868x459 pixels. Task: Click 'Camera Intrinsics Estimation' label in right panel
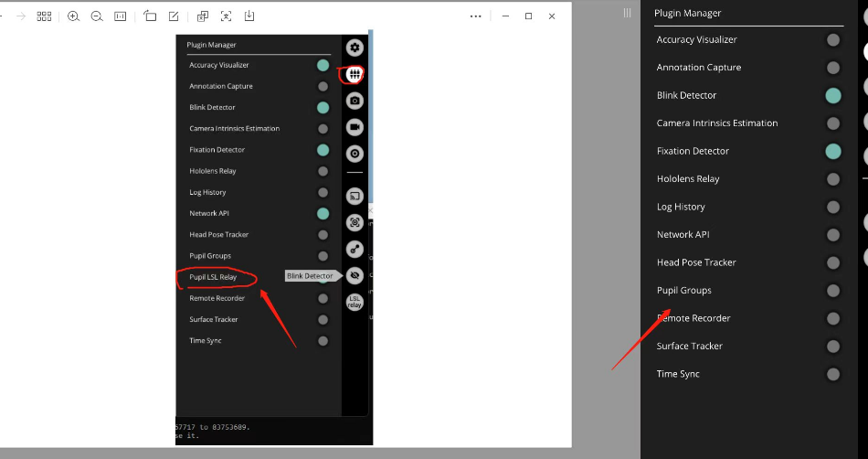717,123
